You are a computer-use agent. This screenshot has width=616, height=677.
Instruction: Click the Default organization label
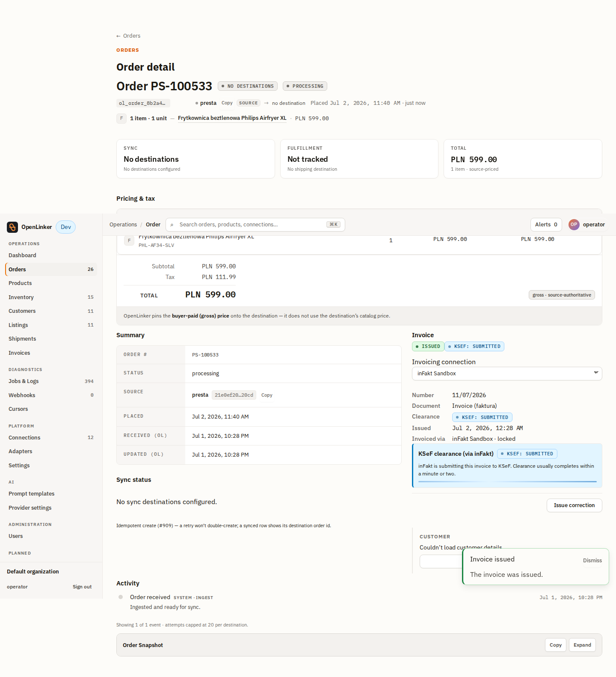[x=33, y=572]
